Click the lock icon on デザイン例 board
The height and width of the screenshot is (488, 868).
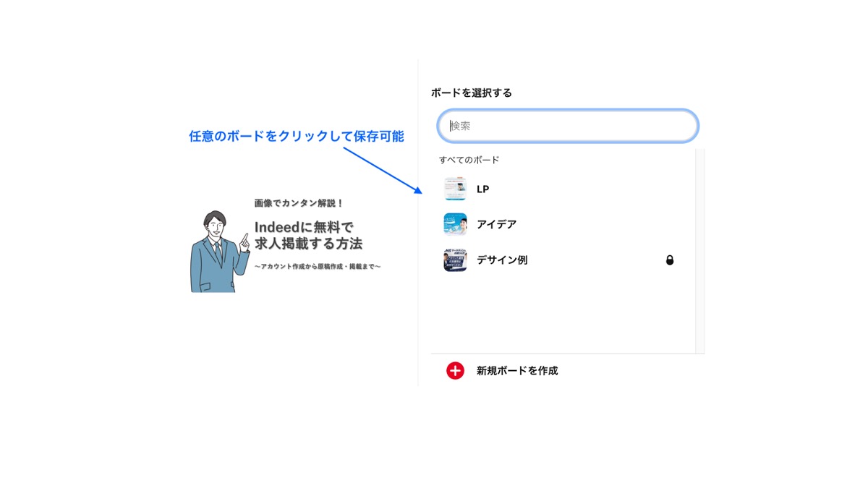click(670, 260)
